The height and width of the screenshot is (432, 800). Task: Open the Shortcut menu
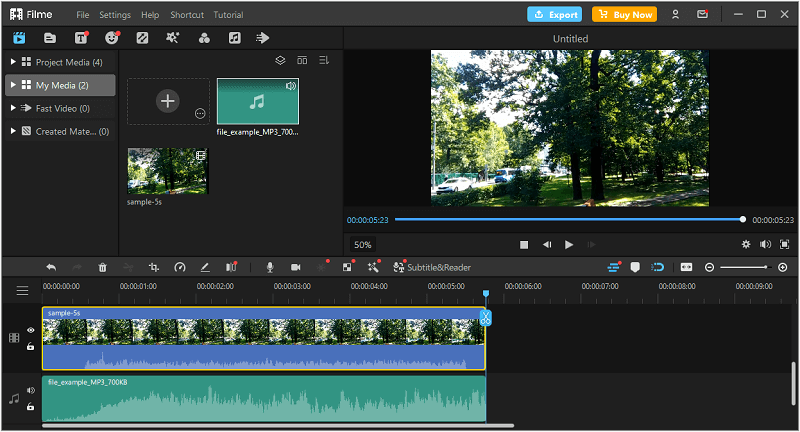point(187,15)
